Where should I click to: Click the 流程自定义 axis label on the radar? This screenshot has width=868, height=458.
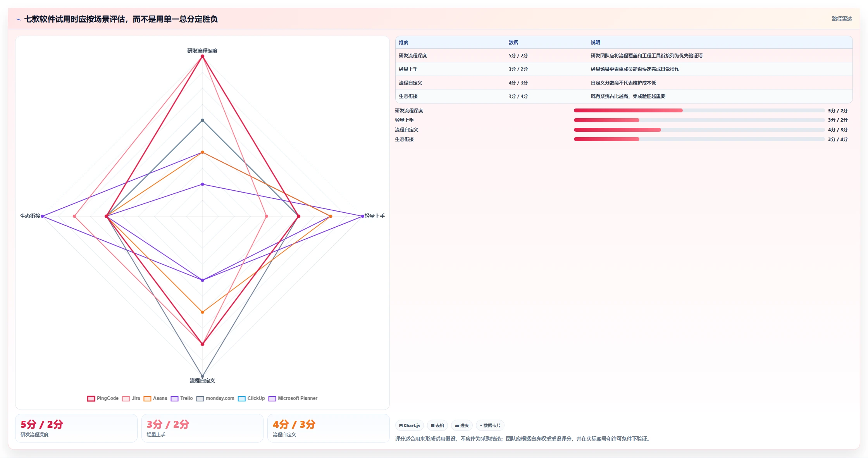[202, 381]
